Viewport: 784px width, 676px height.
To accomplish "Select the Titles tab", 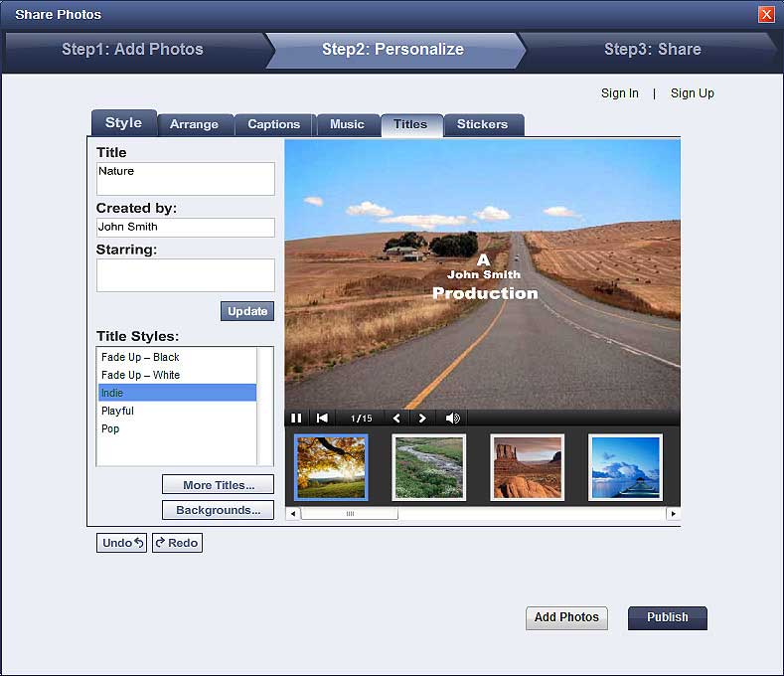I will pyautogui.click(x=410, y=124).
